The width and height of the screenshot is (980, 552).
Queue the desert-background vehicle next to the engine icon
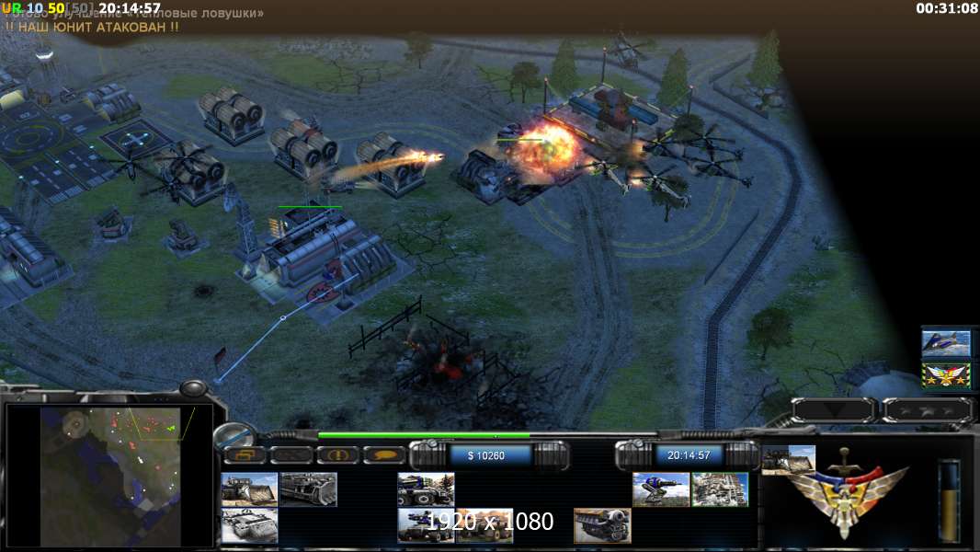coord(484,525)
